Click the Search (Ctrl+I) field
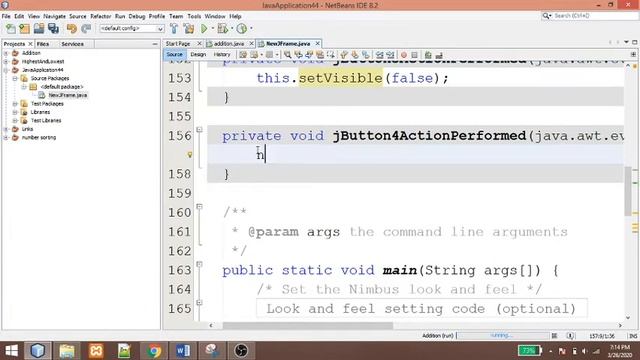The width and height of the screenshot is (640, 360). click(589, 16)
